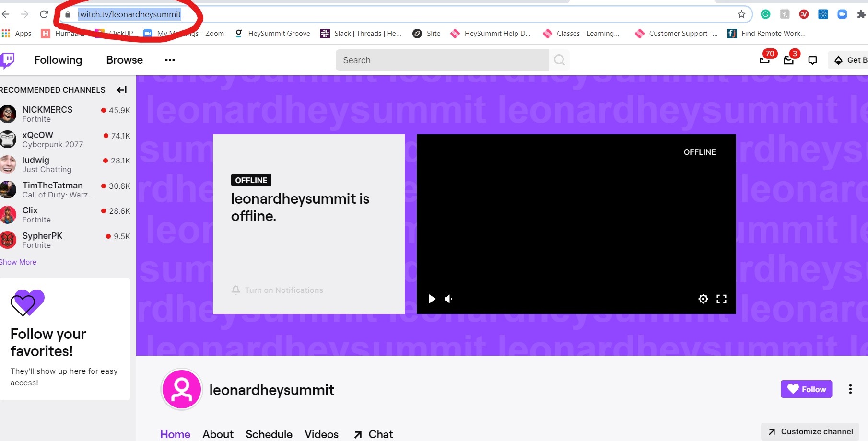Open Customer Support bookmark
Image resolution: width=868 pixels, height=441 pixels.
(676, 33)
